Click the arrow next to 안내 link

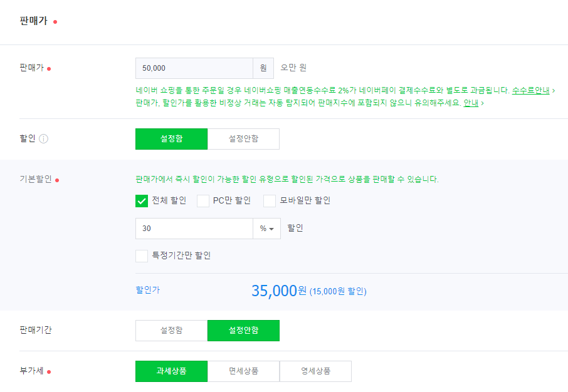(x=482, y=103)
